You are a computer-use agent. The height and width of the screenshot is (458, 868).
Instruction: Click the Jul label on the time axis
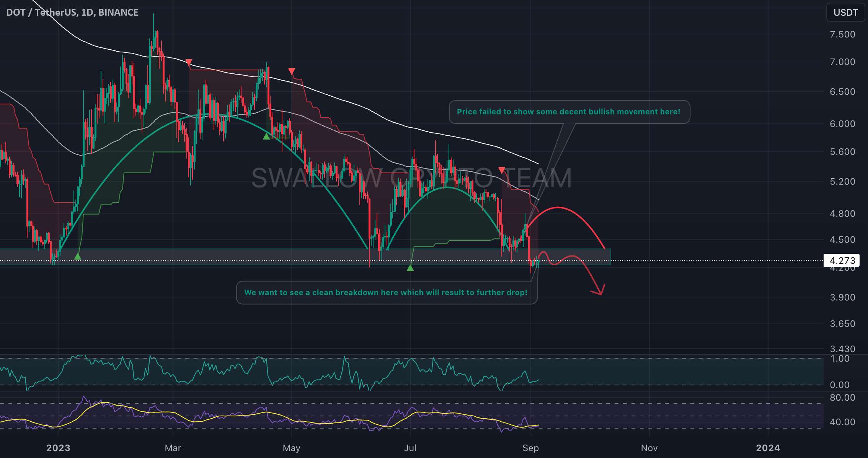[x=410, y=448]
